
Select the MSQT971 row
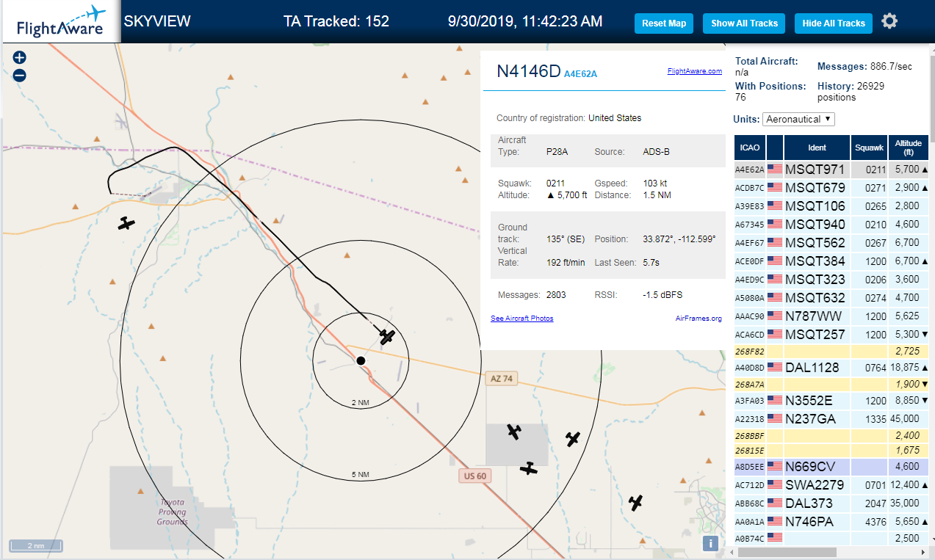point(832,170)
